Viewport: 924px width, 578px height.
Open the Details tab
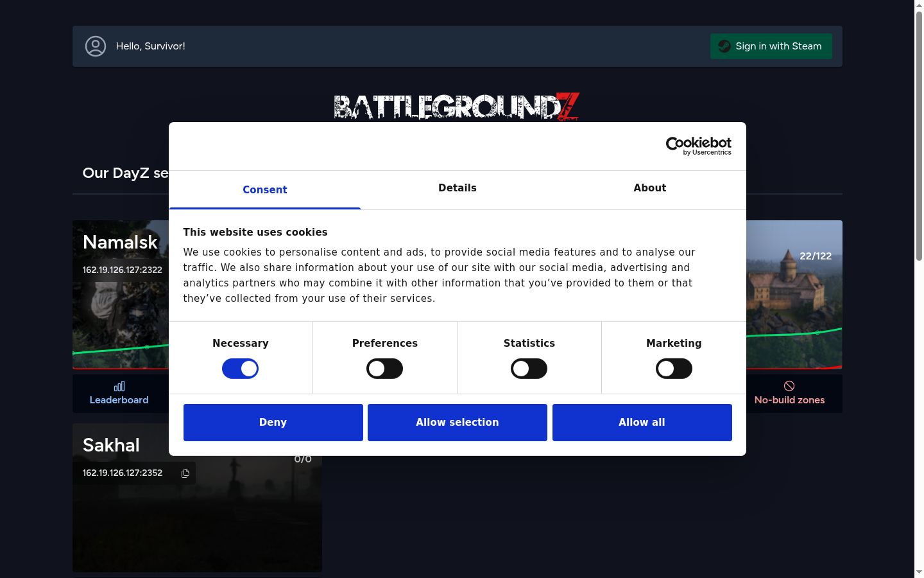point(458,188)
